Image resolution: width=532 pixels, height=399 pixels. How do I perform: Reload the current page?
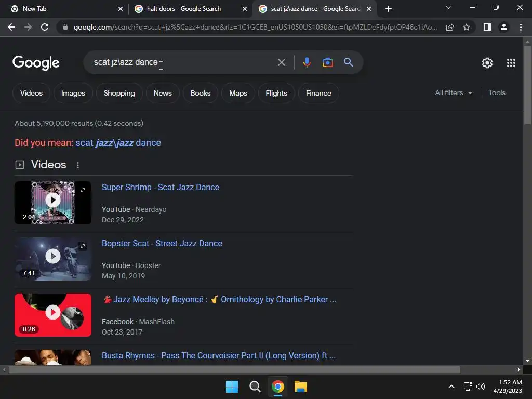click(x=45, y=27)
